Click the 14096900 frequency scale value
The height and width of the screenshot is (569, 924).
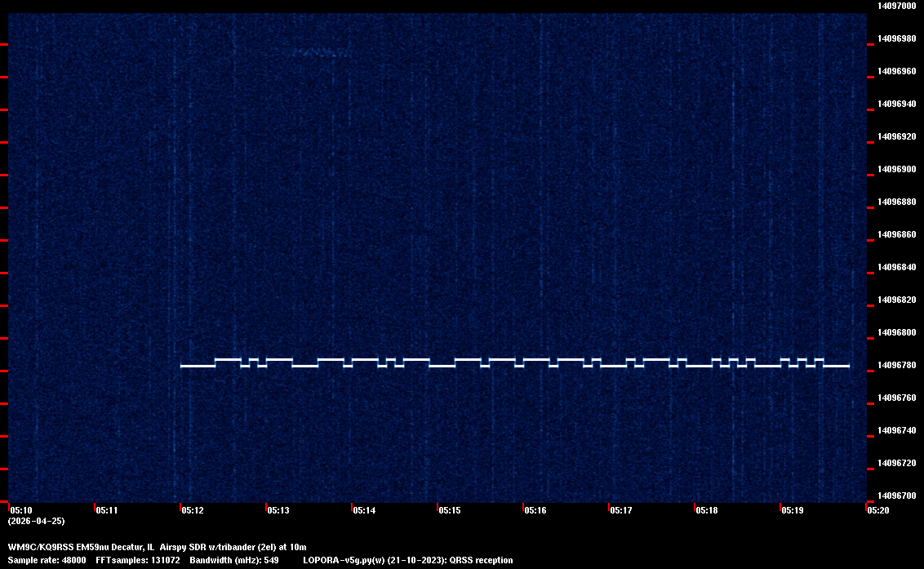coord(896,169)
